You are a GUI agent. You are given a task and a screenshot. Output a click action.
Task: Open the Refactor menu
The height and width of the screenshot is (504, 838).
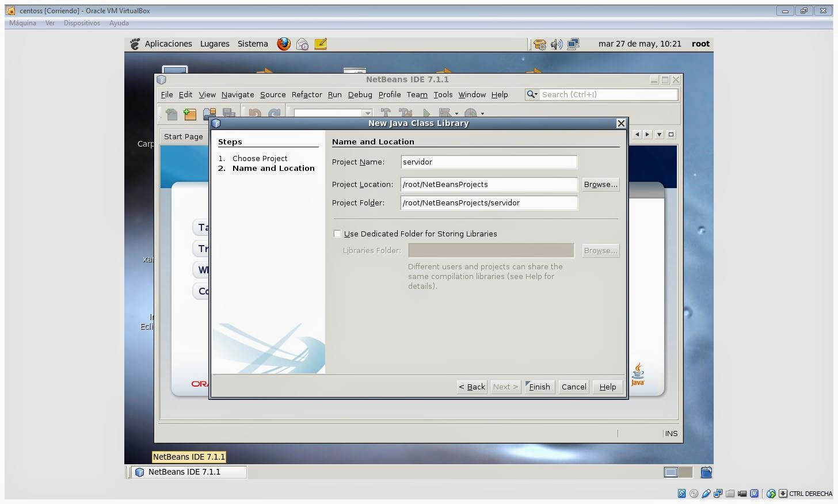(307, 94)
